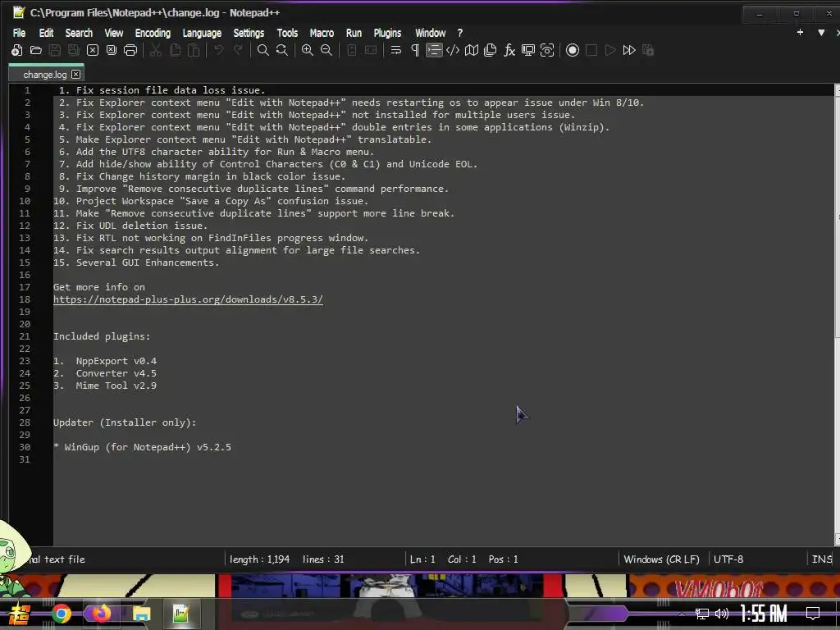
Task: Click the Windows (CR LF) status field
Action: (662, 559)
